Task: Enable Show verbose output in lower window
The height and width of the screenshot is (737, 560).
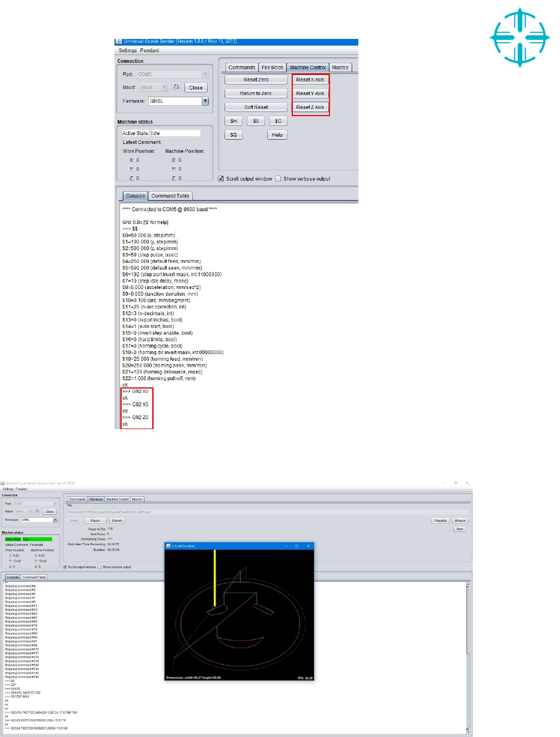Action: point(100,567)
